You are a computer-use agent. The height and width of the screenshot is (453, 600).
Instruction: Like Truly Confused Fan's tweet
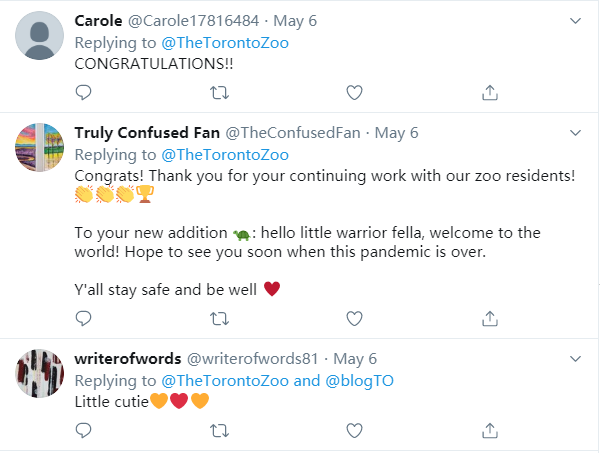[x=354, y=318]
